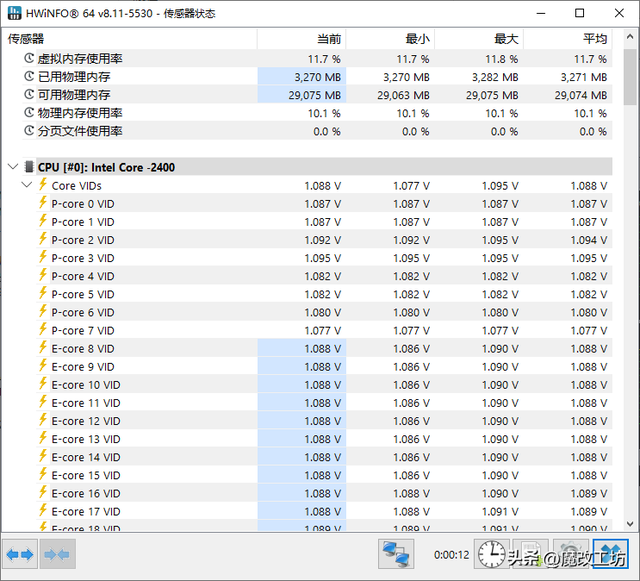
Task: Select the E-core 13 VID row label
Action: (86, 439)
